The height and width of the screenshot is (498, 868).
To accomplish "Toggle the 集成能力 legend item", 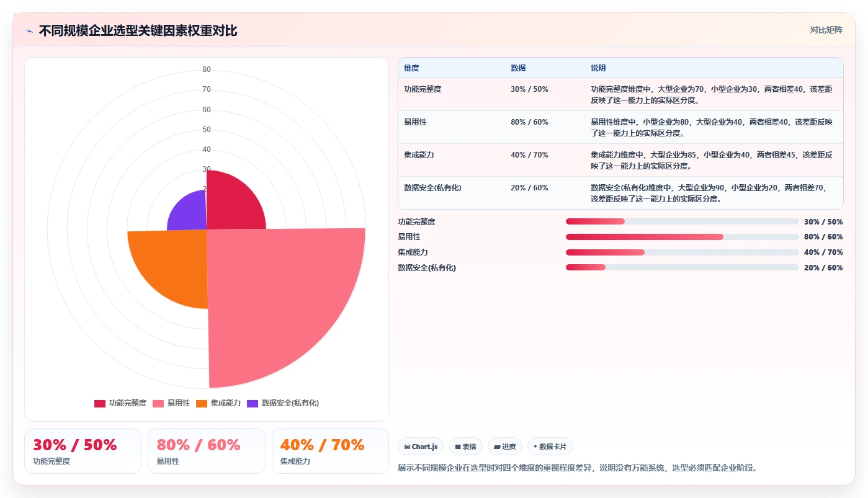I will [x=218, y=403].
